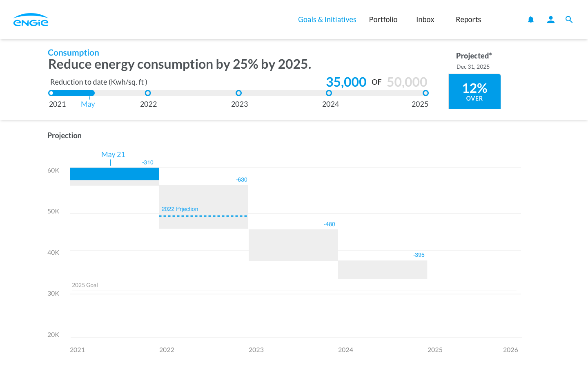Image resolution: width=588 pixels, height=368 pixels.
Task: Select the 2023 milestone circle
Action: [x=239, y=93]
